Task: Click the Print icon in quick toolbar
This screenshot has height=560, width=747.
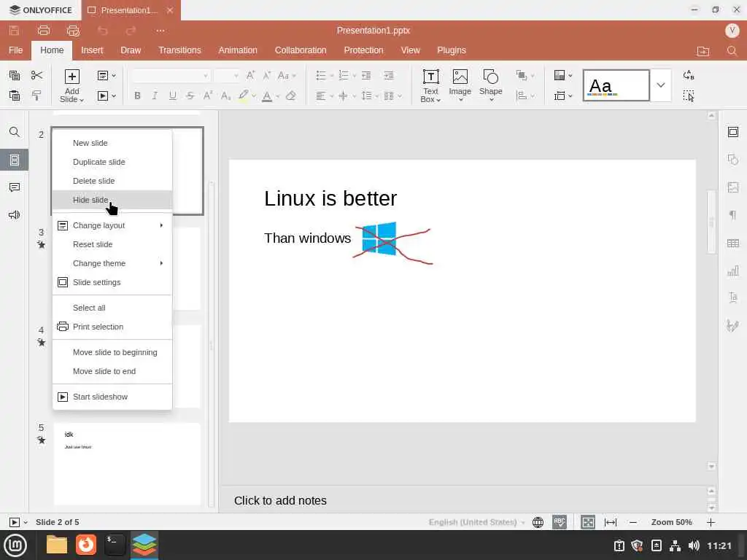Action: point(43,31)
